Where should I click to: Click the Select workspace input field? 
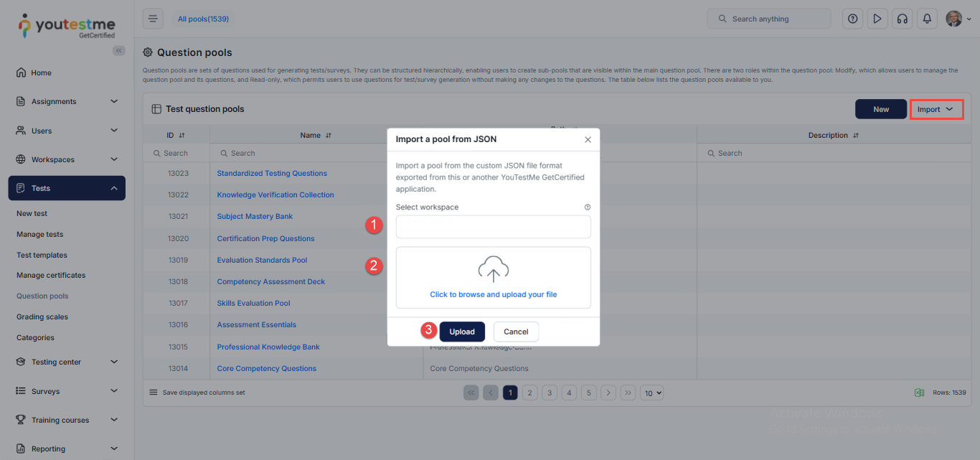[494, 227]
